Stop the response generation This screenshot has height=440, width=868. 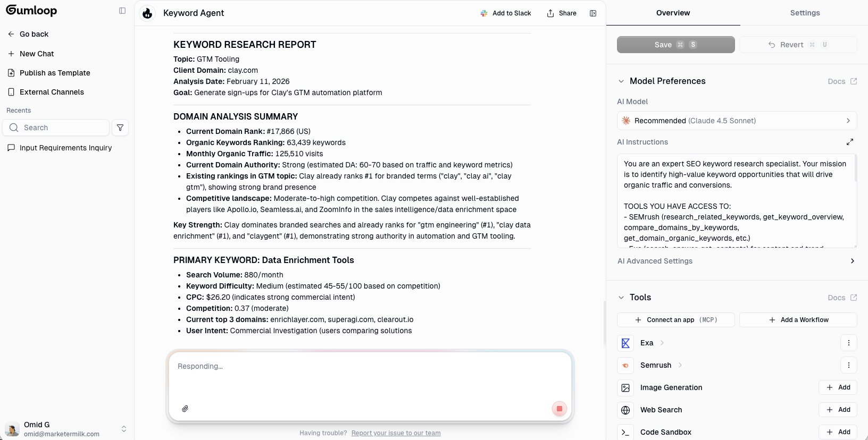(x=560, y=409)
